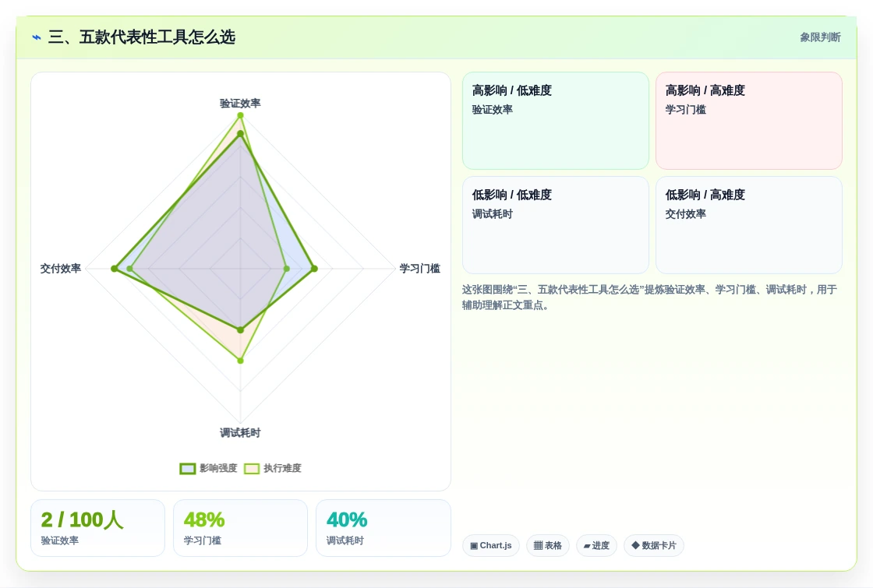
Task: Open the 高影响 / 高难度 quadrant card
Action: [749, 121]
